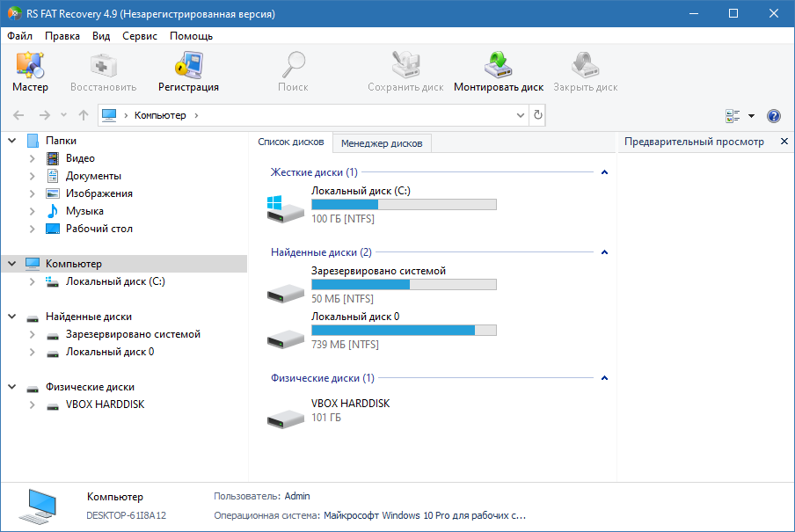Collapse the Компьютер tree node
This screenshot has width=795, height=532.
tap(12, 264)
